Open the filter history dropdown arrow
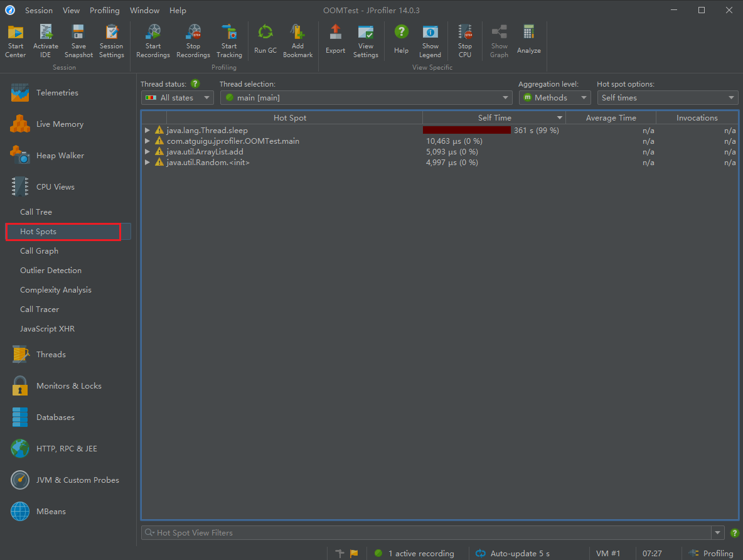The image size is (743, 560). click(717, 533)
